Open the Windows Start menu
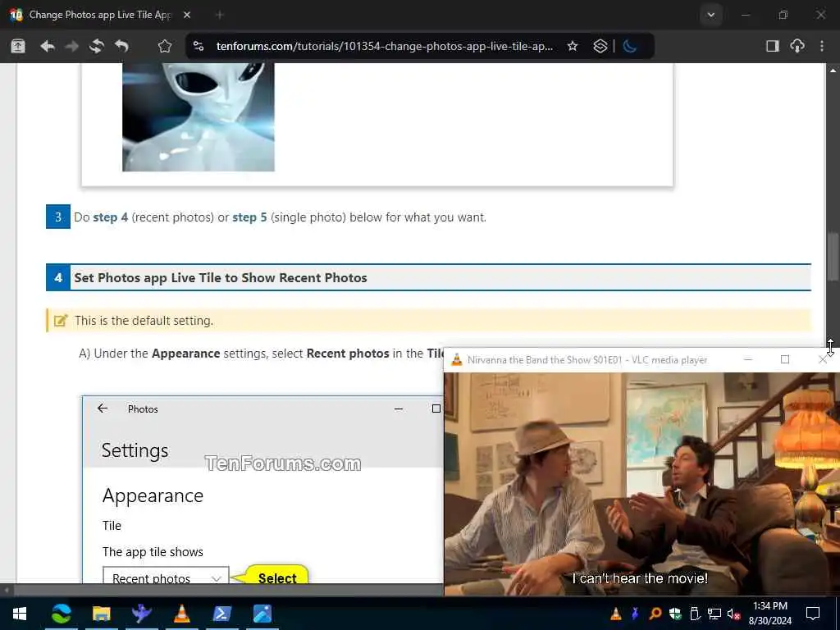 20,614
